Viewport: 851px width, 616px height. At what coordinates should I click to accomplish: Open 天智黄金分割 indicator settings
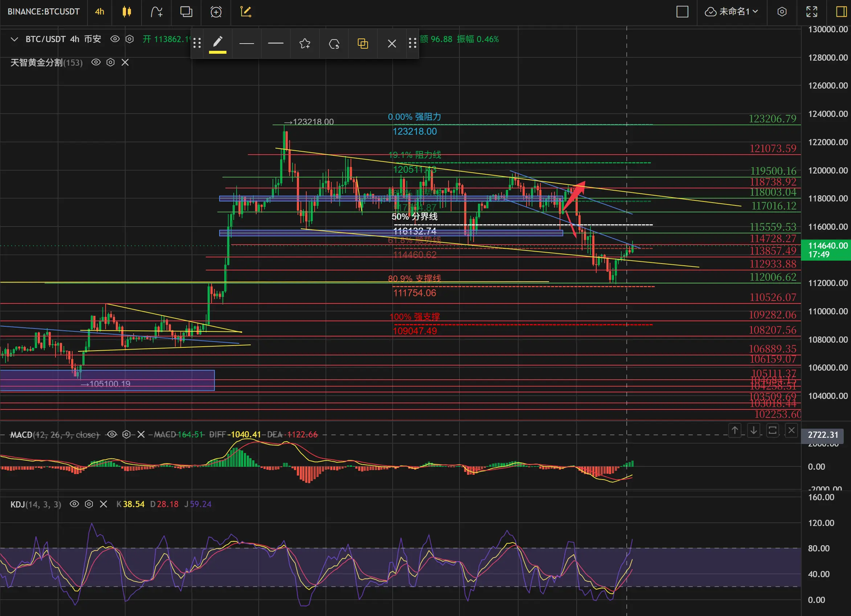(110, 62)
